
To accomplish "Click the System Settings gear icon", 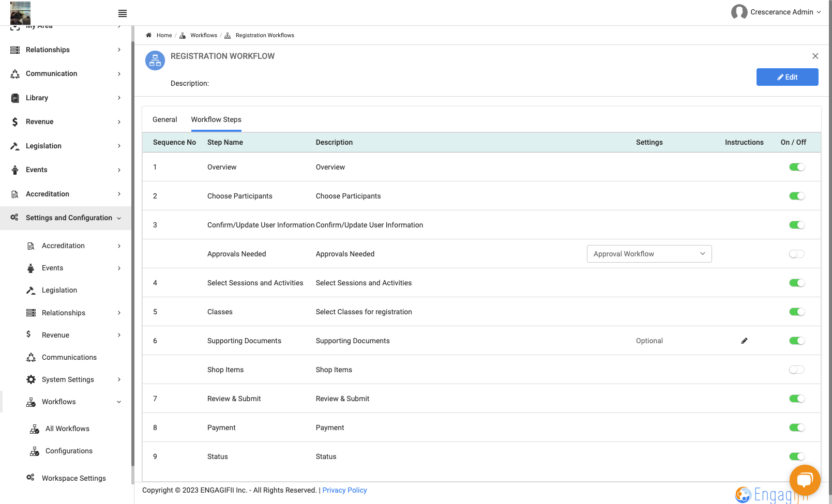I will 31,379.
